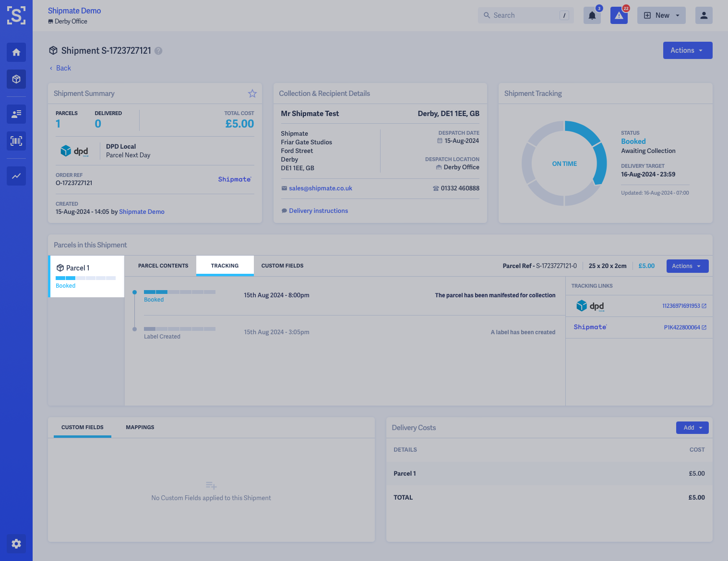The width and height of the screenshot is (728, 561).
Task: Open the Delivery instructions link
Action: pyautogui.click(x=319, y=211)
